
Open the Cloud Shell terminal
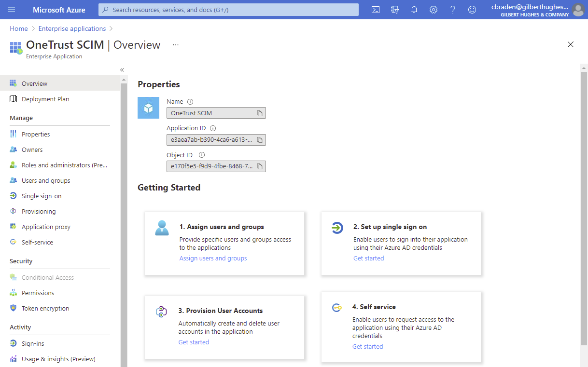pyautogui.click(x=375, y=10)
